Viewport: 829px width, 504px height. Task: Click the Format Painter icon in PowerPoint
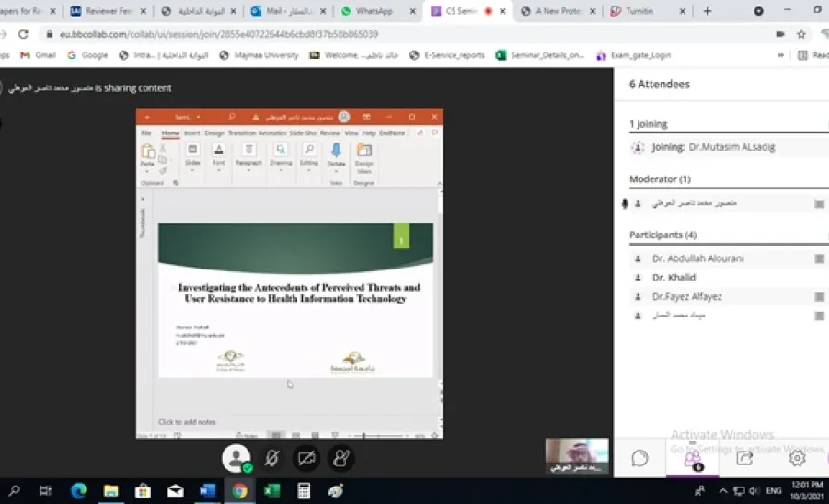pos(163,170)
